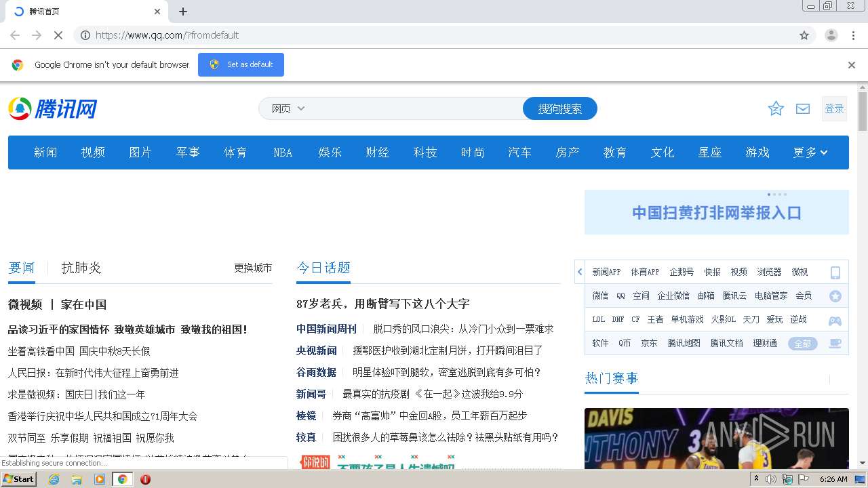
Task: Click the game controller icon
Action: click(835, 320)
